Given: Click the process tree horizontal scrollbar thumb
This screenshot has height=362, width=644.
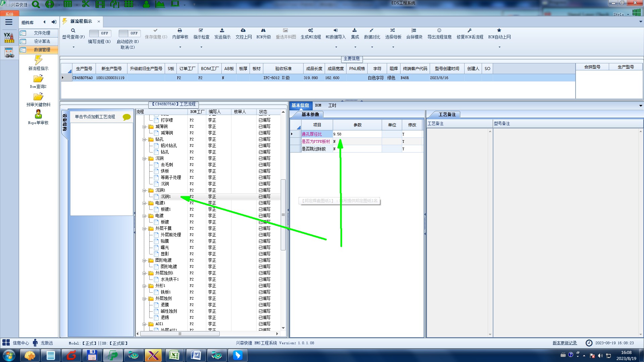Looking at the screenshot, I should 180,334.
